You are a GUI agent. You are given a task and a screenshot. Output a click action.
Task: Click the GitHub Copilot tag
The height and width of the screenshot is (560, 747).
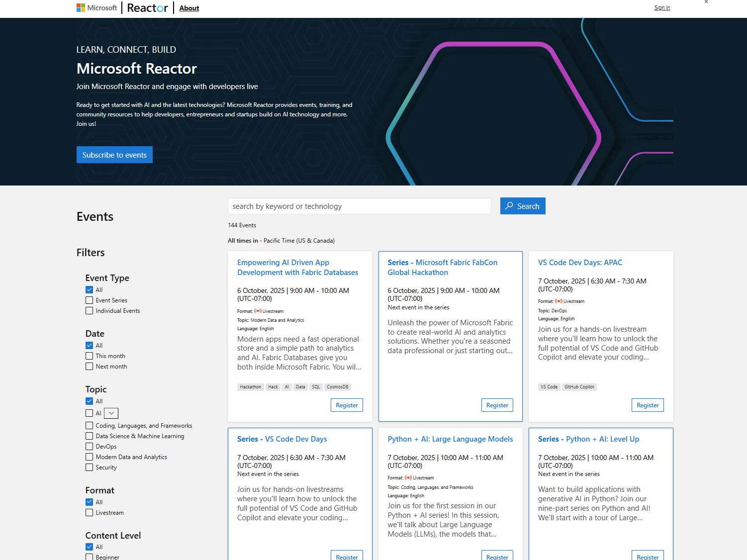[579, 387]
